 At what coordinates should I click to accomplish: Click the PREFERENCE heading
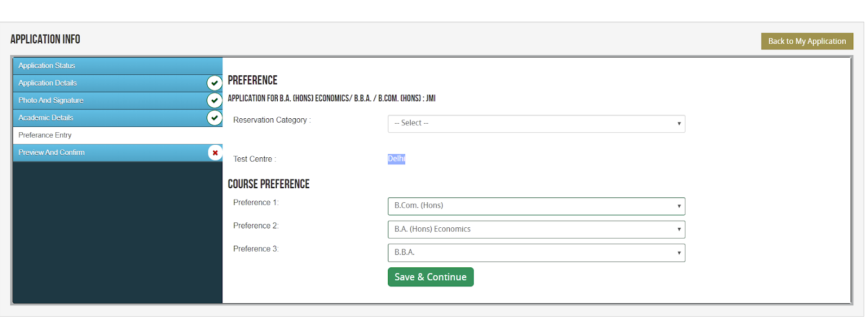(x=252, y=80)
